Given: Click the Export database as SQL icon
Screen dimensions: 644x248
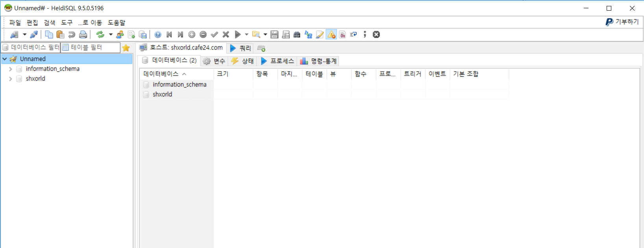Looking at the screenshot, I should tap(143, 35).
